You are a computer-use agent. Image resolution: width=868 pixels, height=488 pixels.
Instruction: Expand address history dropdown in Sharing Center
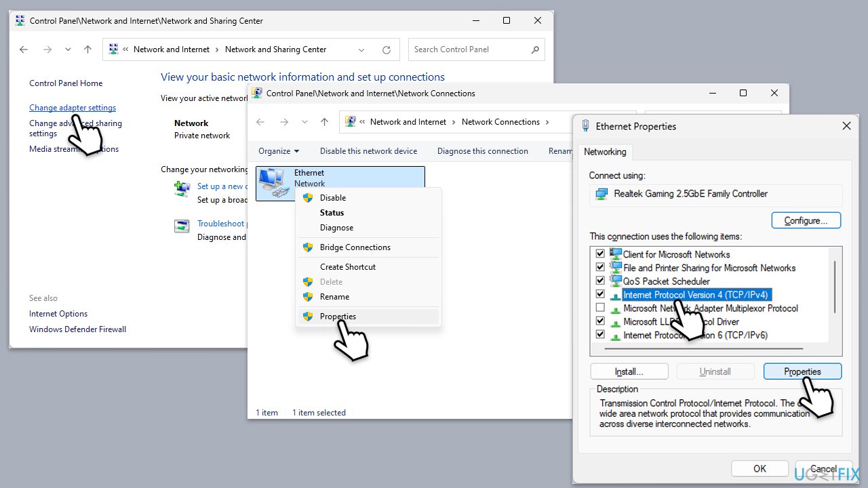coord(362,49)
